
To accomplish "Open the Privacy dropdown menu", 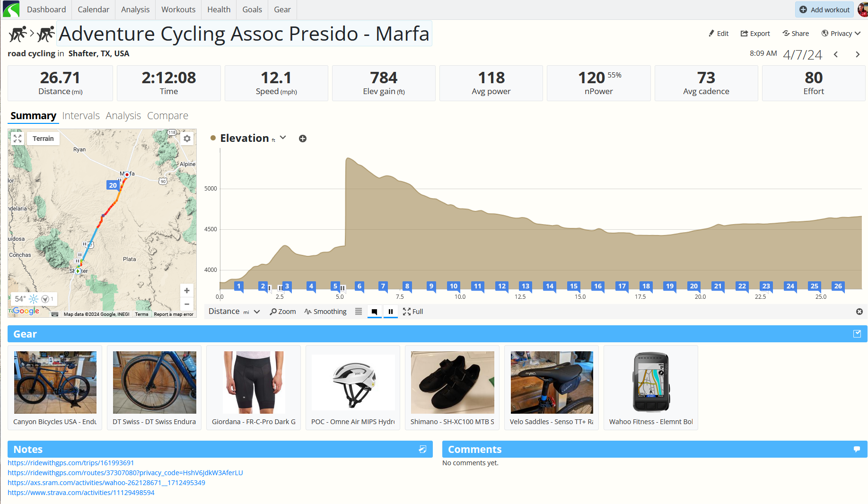I will tap(841, 34).
